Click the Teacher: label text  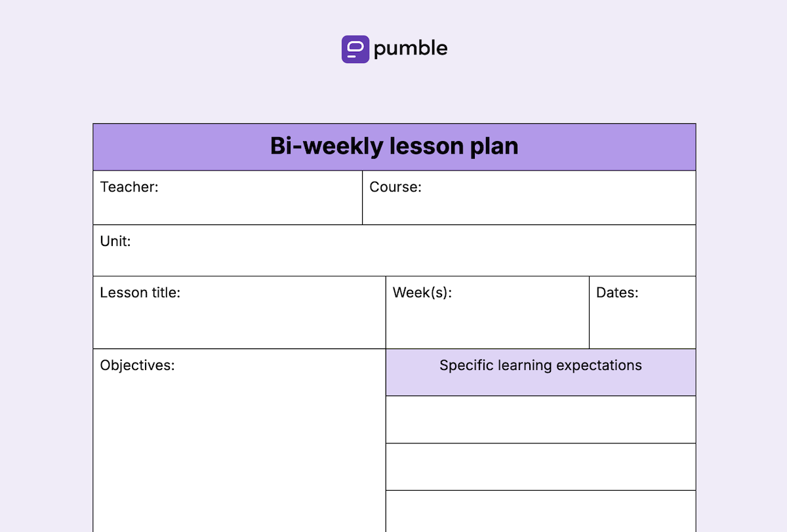(x=129, y=187)
